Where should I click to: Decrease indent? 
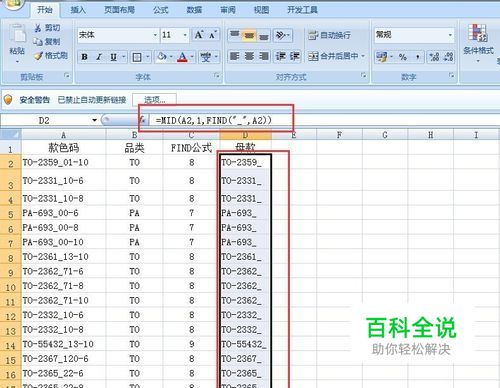click(280, 56)
